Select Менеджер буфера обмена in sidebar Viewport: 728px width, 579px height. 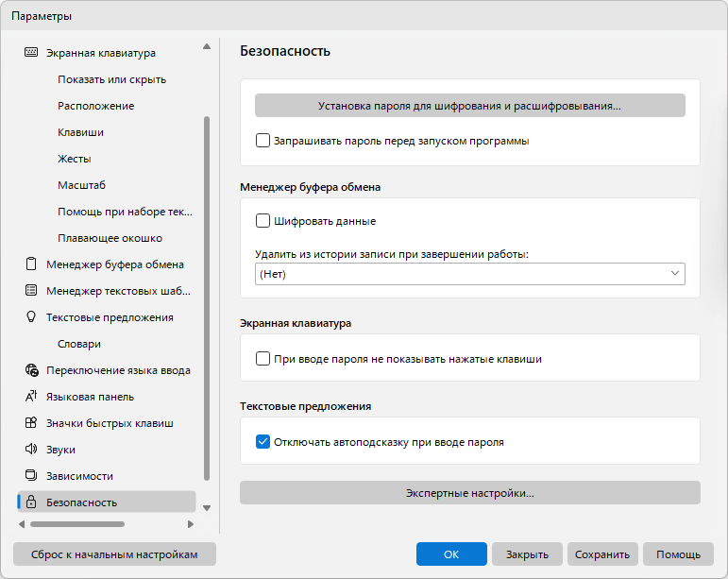114,264
